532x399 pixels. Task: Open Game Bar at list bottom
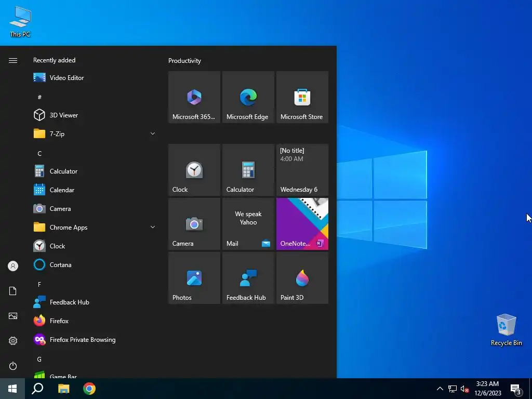(x=95, y=375)
